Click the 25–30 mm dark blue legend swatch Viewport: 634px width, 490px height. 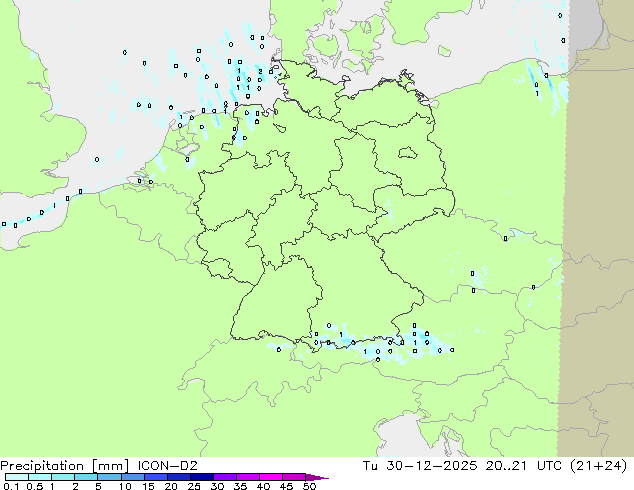202,477
